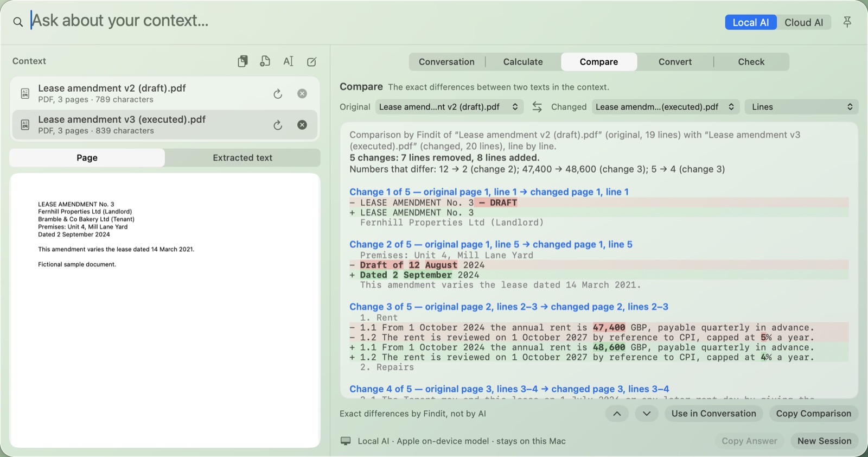This screenshot has width=868, height=457.
Task: Open the Original document dropdown
Action: [x=449, y=107]
